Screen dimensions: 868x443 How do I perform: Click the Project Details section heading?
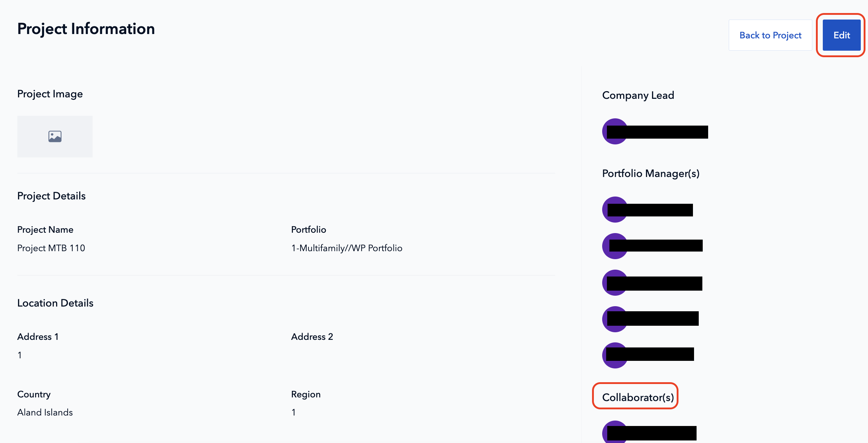pyautogui.click(x=51, y=196)
